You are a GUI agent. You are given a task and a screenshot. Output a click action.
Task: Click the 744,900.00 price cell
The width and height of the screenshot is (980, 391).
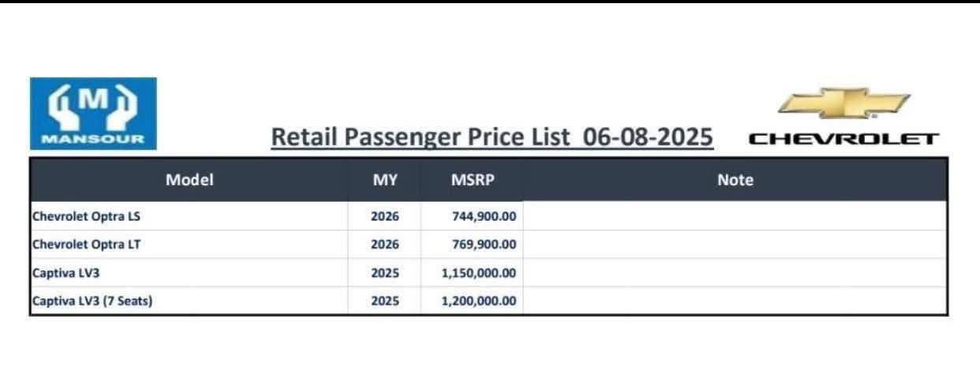pyautogui.click(x=473, y=216)
